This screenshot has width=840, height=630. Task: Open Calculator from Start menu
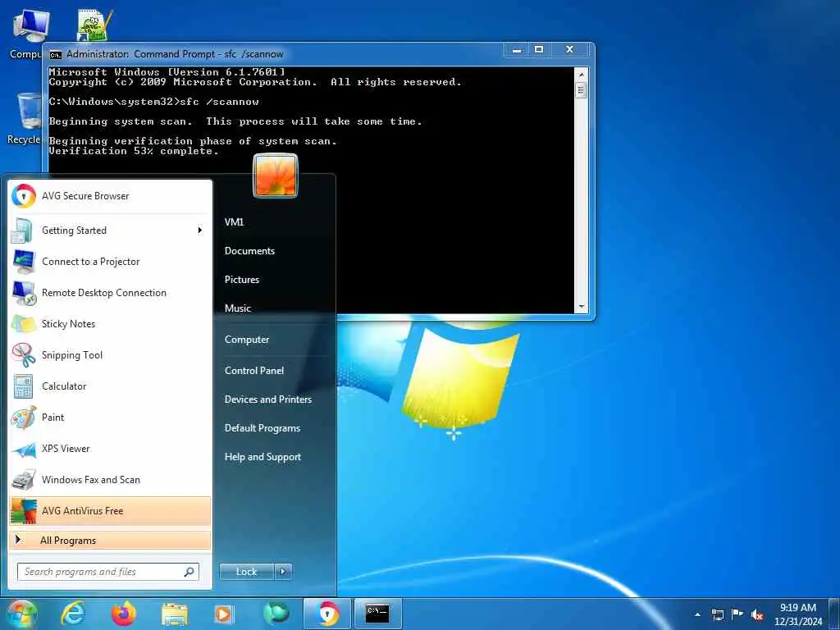click(x=110, y=386)
